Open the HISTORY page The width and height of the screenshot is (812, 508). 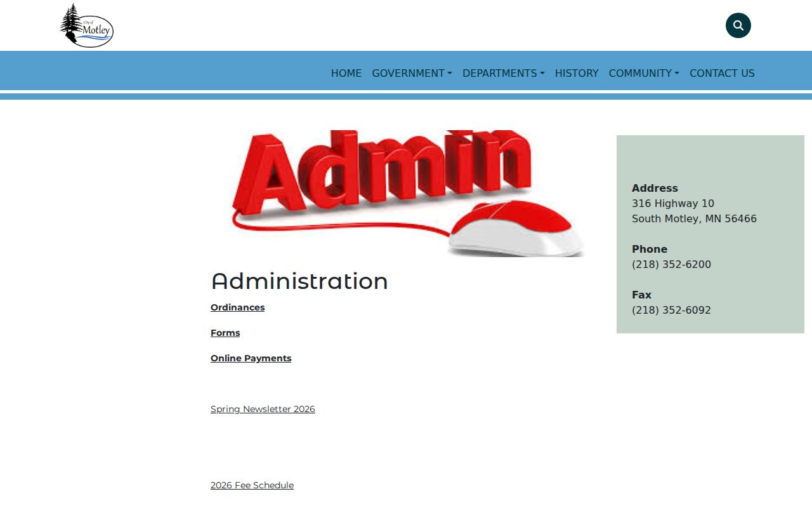pos(577,73)
